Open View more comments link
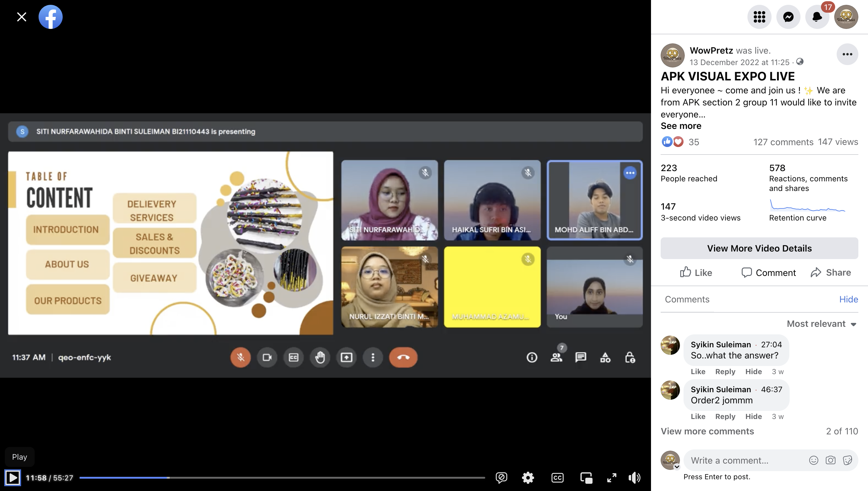The image size is (868, 491). click(707, 431)
